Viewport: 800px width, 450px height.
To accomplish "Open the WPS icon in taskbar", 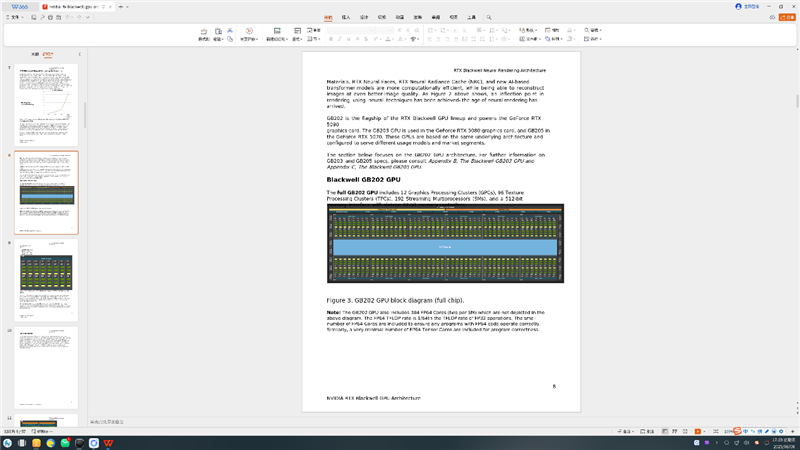I will (108, 443).
